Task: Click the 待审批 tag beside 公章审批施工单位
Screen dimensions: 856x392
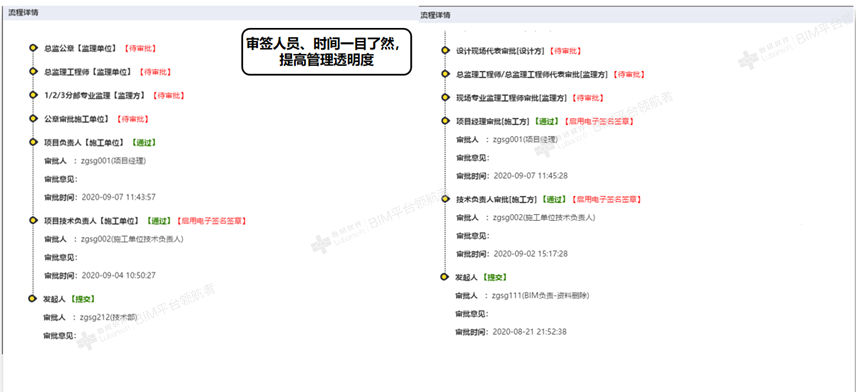Action: pyautogui.click(x=132, y=118)
